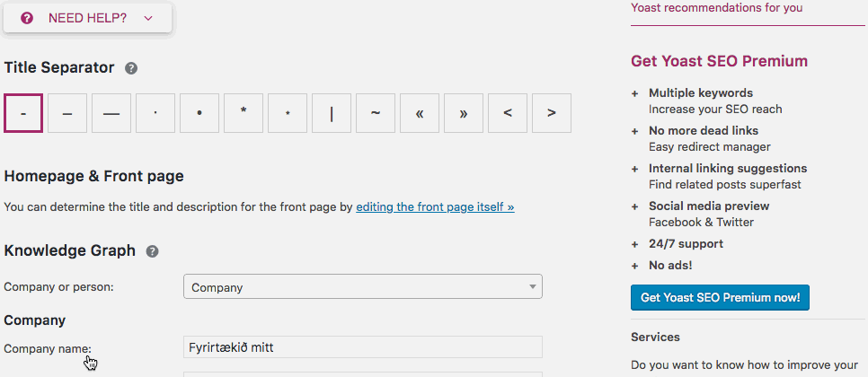Image resolution: width=868 pixels, height=377 pixels.
Task: Open the Company or person dropdown
Action: 362,287
